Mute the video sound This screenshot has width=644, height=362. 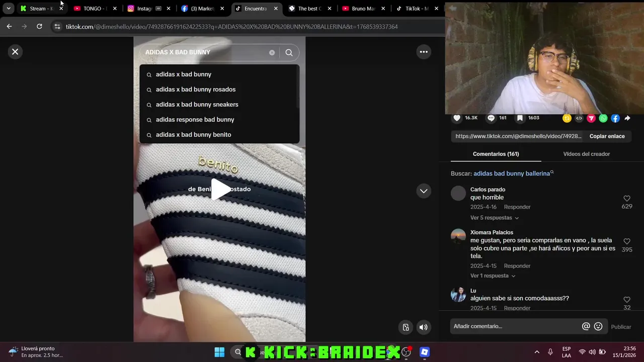[424, 327]
